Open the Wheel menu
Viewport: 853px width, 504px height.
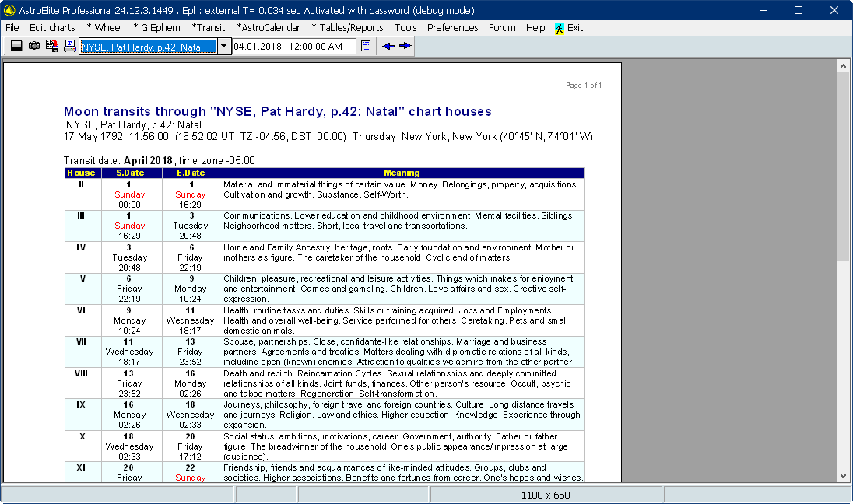pyautogui.click(x=104, y=28)
